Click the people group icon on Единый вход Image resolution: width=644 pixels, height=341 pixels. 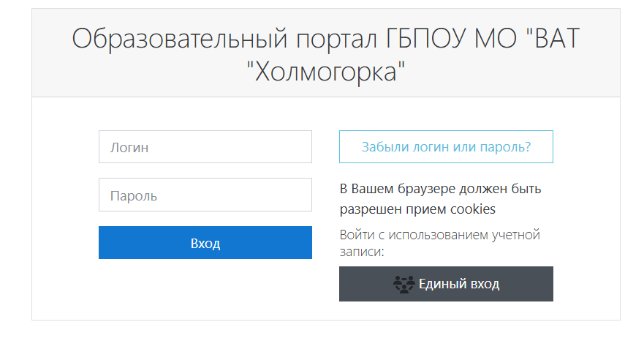pyautogui.click(x=404, y=284)
